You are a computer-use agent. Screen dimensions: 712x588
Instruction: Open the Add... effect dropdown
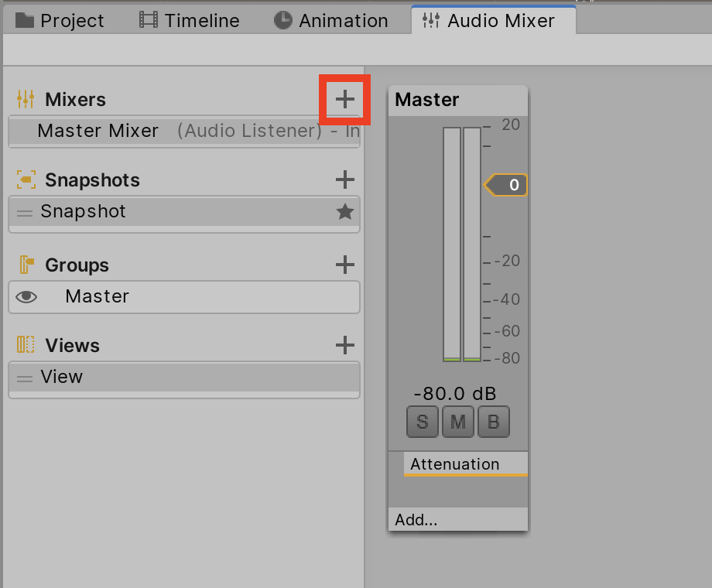tap(416, 520)
